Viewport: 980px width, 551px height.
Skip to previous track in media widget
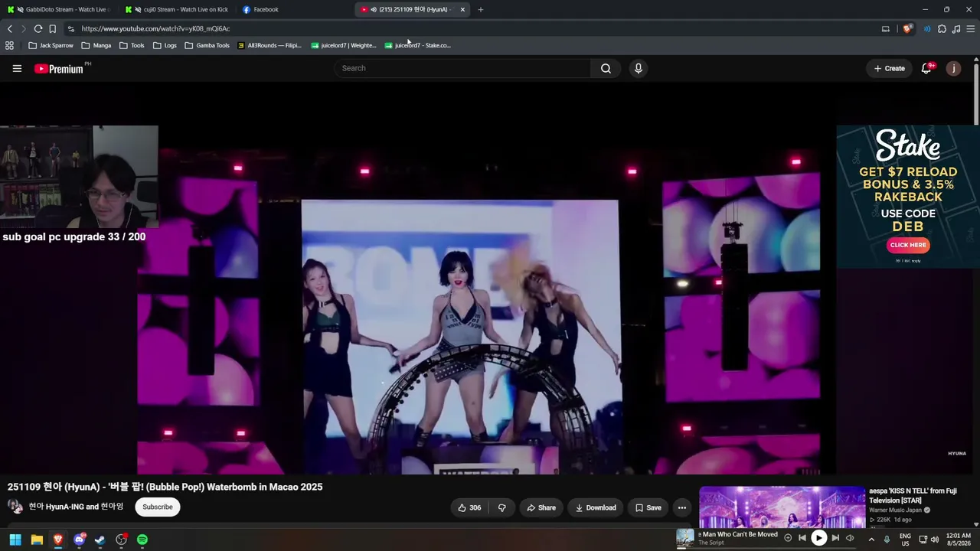click(x=802, y=538)
